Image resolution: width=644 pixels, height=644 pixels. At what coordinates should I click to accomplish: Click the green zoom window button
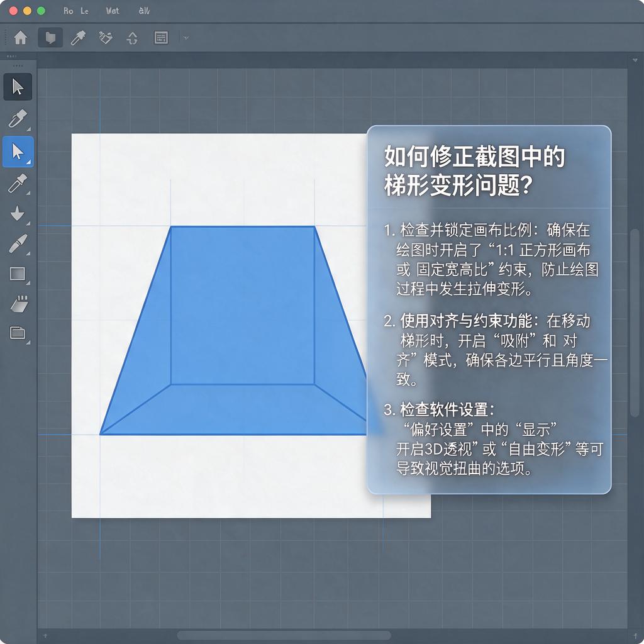41,11
